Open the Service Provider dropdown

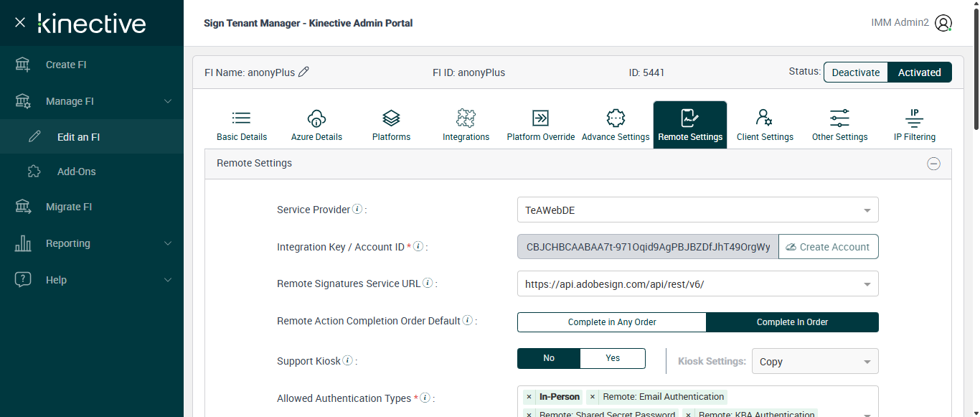(x=697, y=210)
